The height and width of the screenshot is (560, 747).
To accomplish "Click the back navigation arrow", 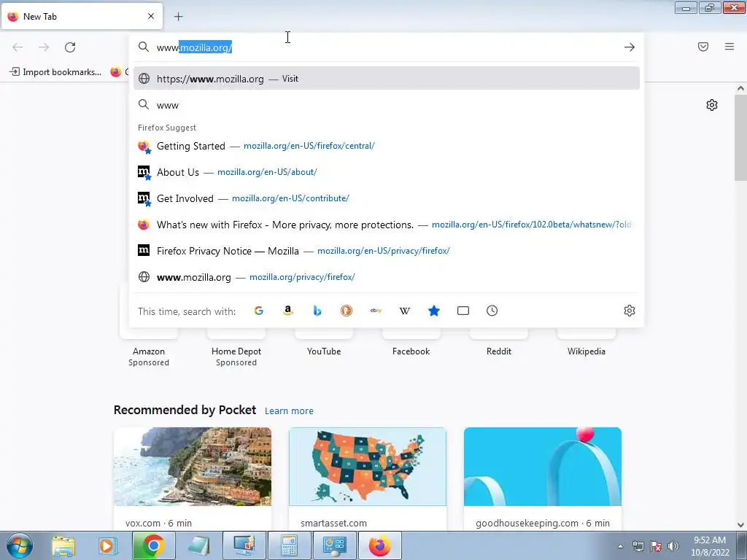I will [x=18, y=47].
